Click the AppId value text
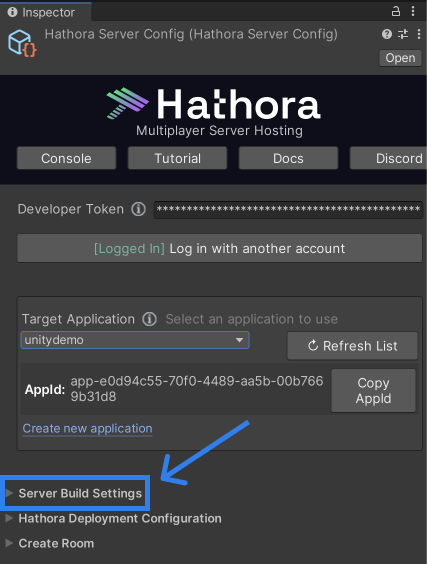 pyautogui.click(x=197, y=388)
